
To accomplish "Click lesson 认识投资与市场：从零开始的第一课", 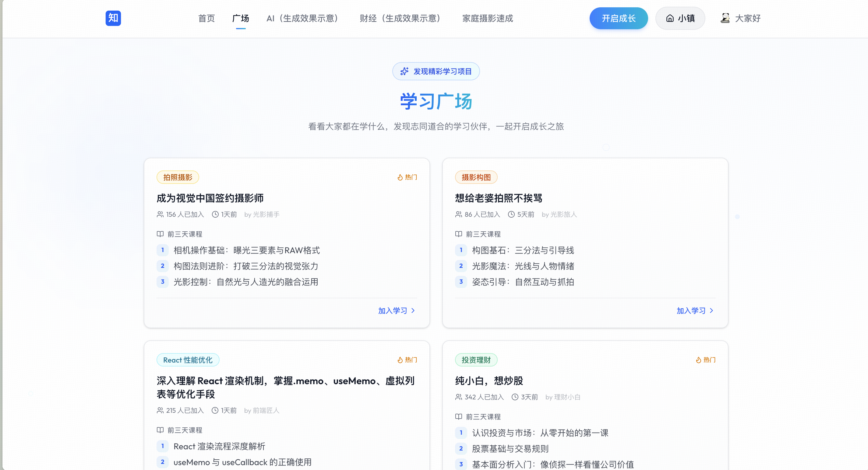I will [x=540, y=433].
